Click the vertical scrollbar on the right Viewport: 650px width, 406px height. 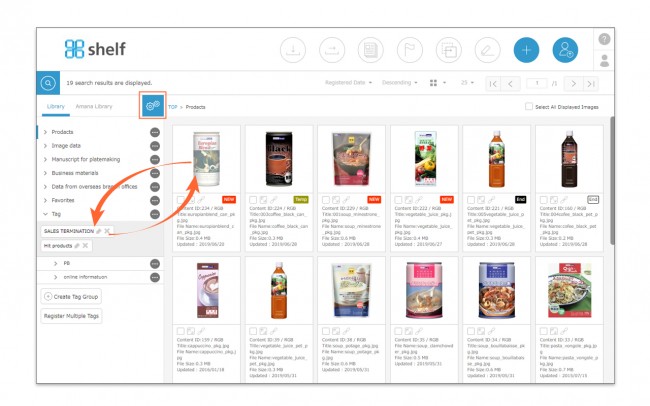point(612,181)
